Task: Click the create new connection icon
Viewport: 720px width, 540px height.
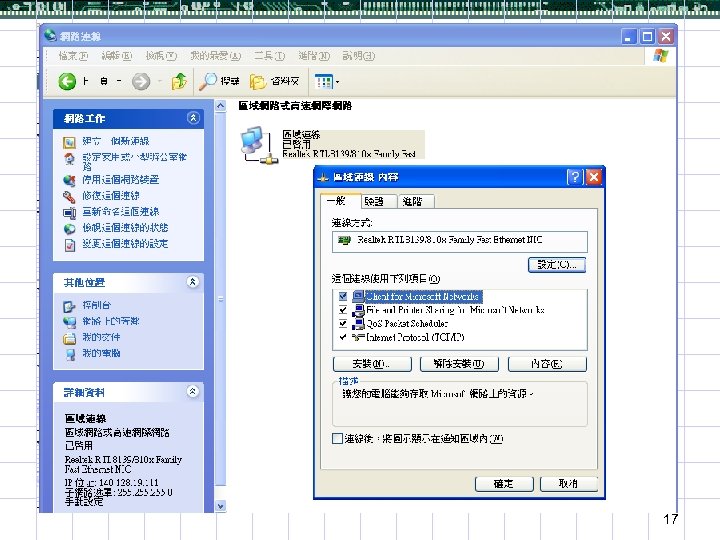Action: [x=69, y=142]
